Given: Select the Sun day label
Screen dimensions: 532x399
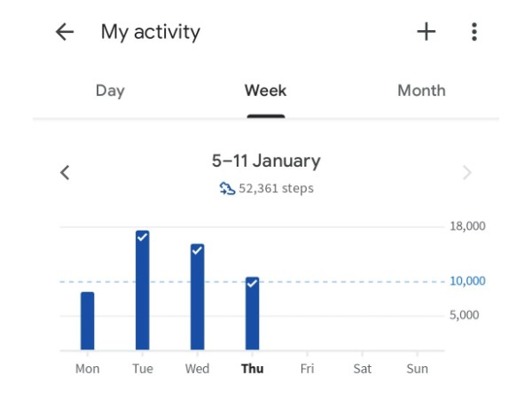Looking at the screenshot, I should (417, 369).
